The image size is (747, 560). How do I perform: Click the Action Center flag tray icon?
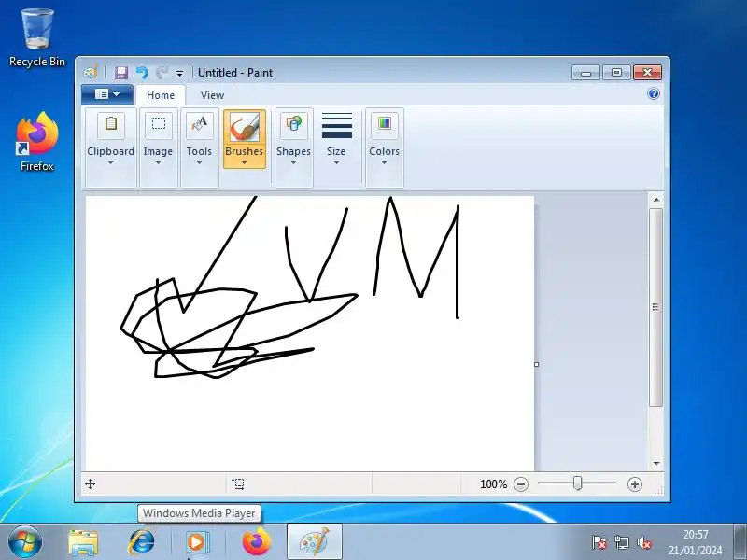[x=599, y=542]
